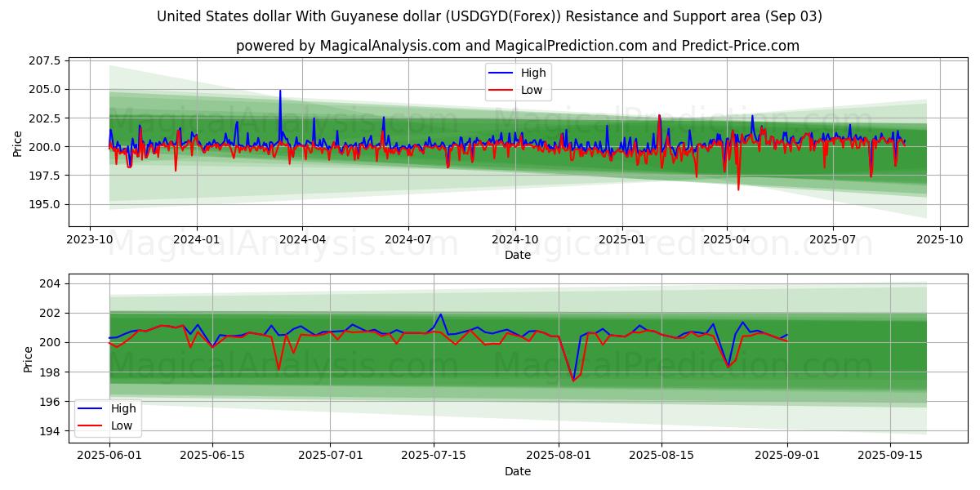Click the 2024-07 x-axis date label
Viewport: 980px width, 490px height.
[408, 240]
